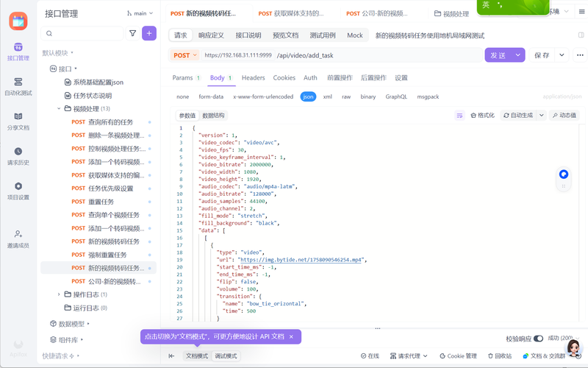Screen dimensions: 588x368
Task: Open Cookie 管理
Action: (458, 356)
